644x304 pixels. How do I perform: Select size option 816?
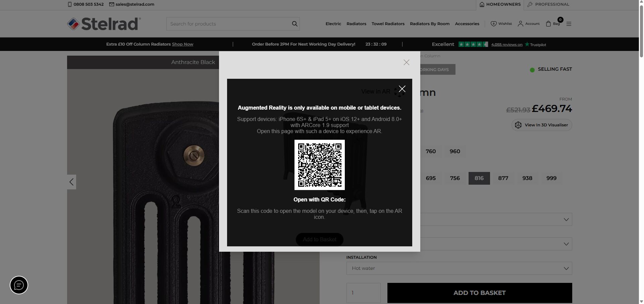479,178
